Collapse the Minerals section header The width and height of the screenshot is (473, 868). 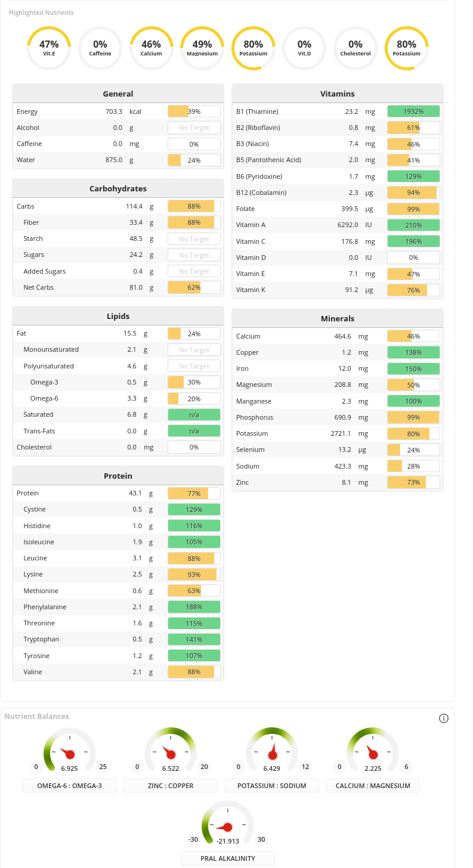coord(338,318)
